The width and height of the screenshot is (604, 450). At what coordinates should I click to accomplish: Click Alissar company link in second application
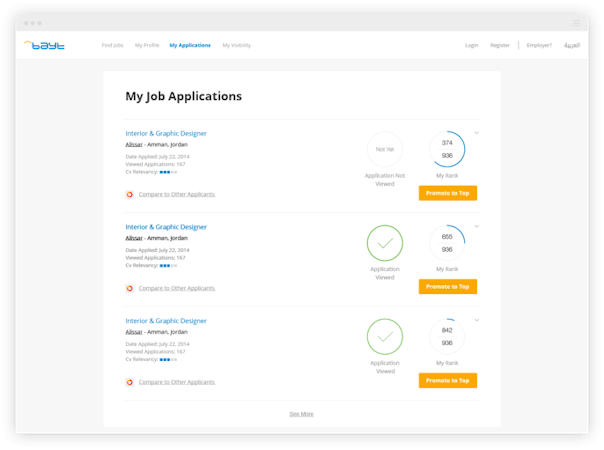[x=134, y=238]
